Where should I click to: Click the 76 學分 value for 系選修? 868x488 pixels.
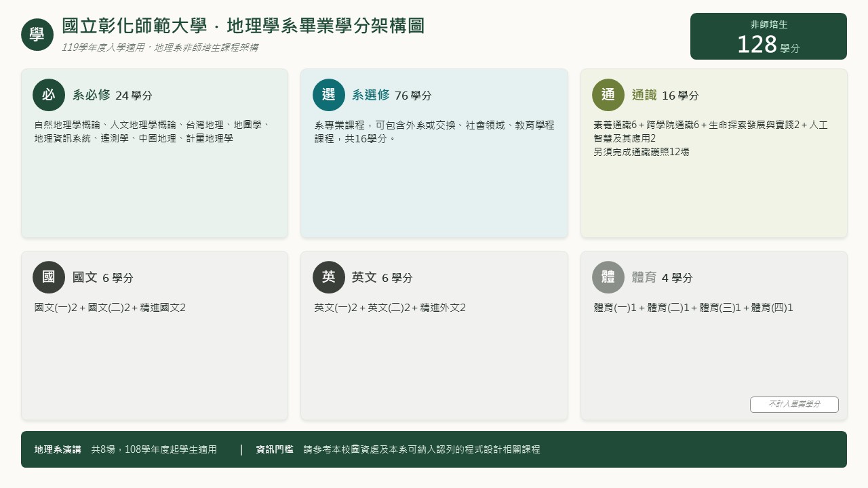click(413, 96)
